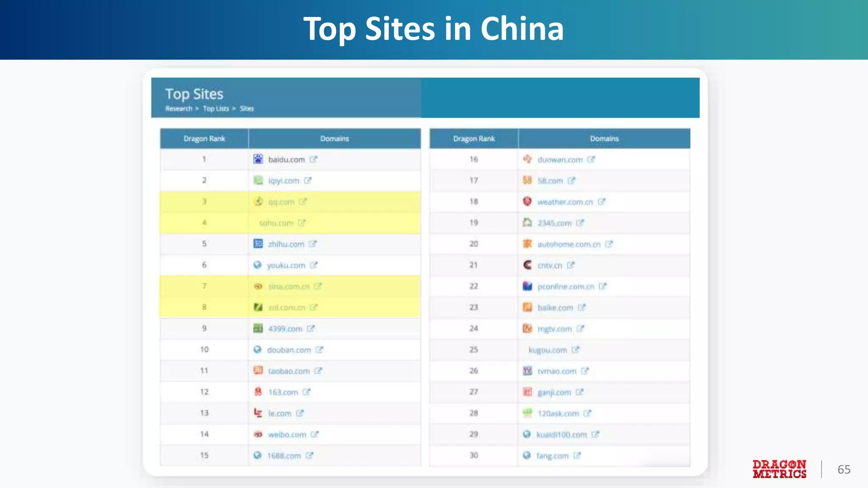The width and height of the screenshot is (868, 488).
Task: Go to Research in the breadcrumb
Action: 179,109
